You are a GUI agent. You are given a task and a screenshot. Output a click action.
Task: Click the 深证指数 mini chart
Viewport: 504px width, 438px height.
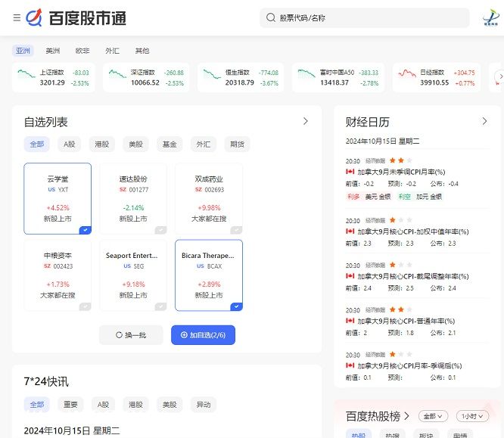[x=117, y=73]
